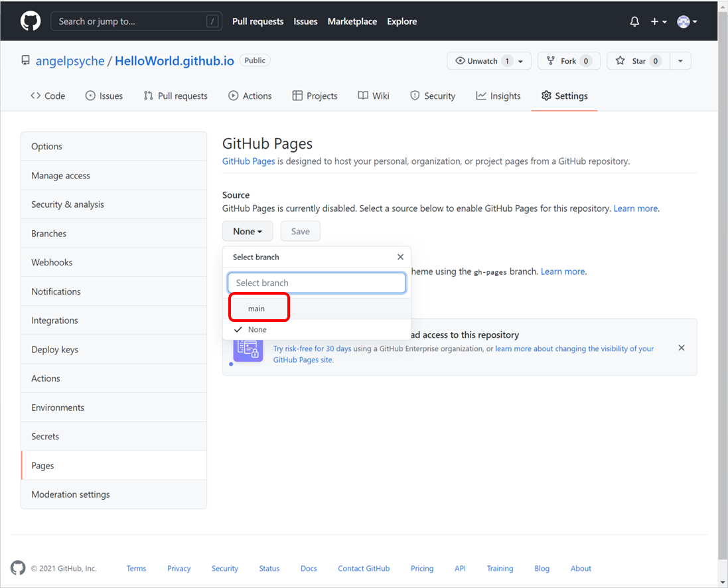728x588 pixels.
Task: Open Explore in top navigation
Action: point(402,21)
